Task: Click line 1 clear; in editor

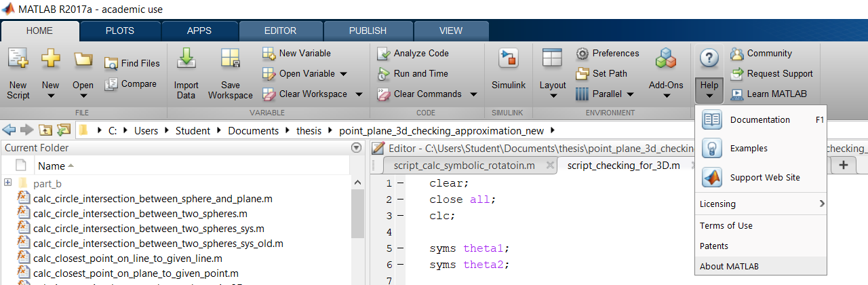Action: tap(449, 183)
